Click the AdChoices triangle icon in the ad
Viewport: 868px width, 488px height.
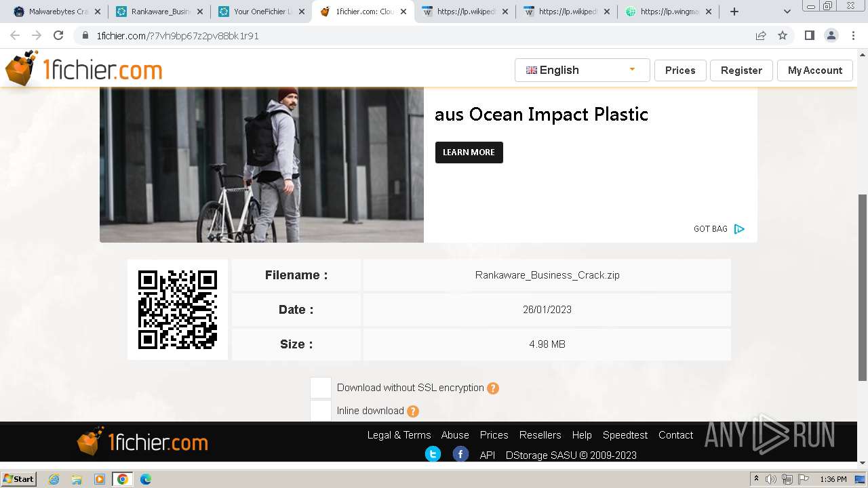tap(739, 229)
